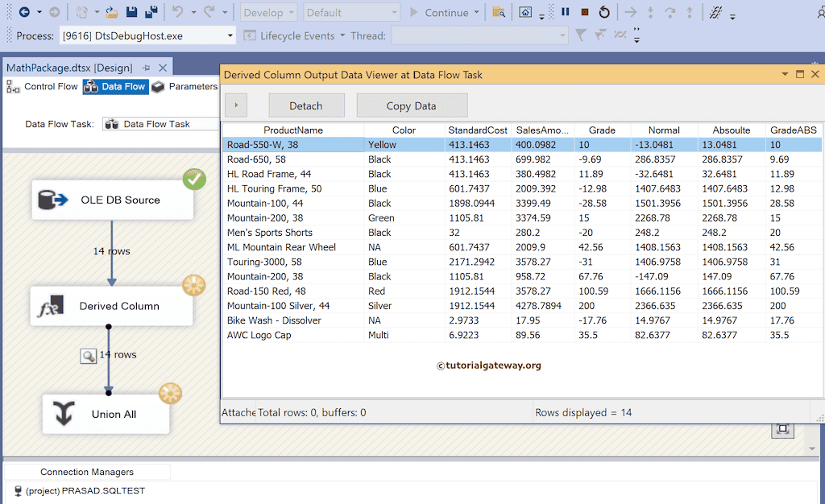Select the OLE DB Source component
This screenshot has width=825, height=504.
[113, 199]
